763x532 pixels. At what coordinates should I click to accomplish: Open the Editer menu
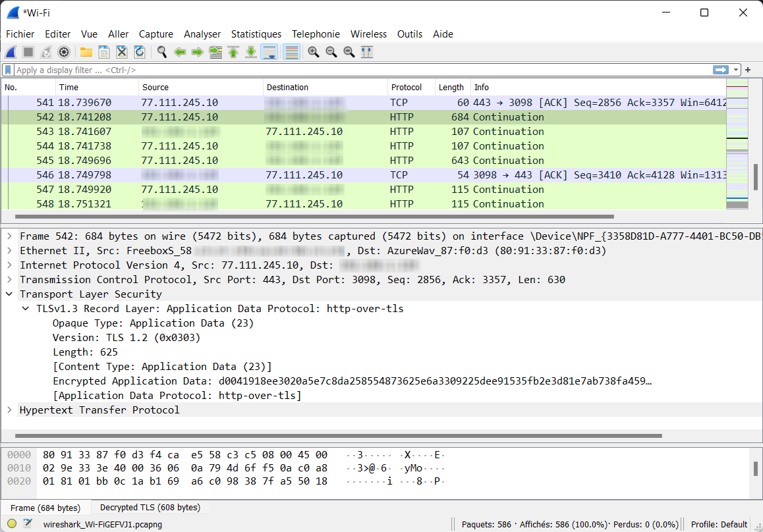pos(57,34)
